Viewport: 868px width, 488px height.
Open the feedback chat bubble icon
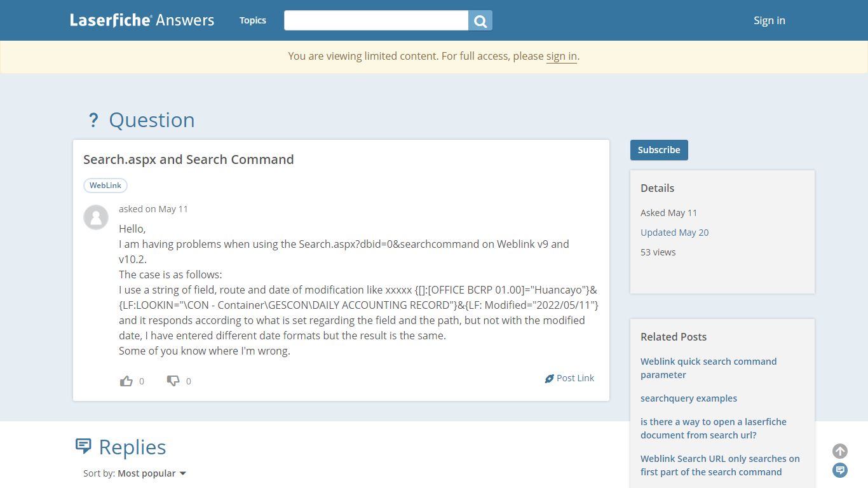coord(840,470)
